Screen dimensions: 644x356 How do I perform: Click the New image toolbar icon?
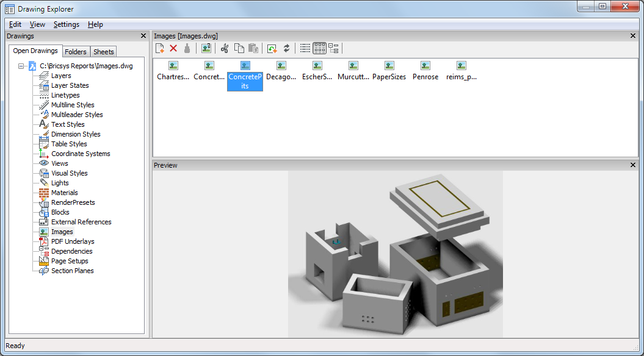pyautogui.click(x=160, y=48)
